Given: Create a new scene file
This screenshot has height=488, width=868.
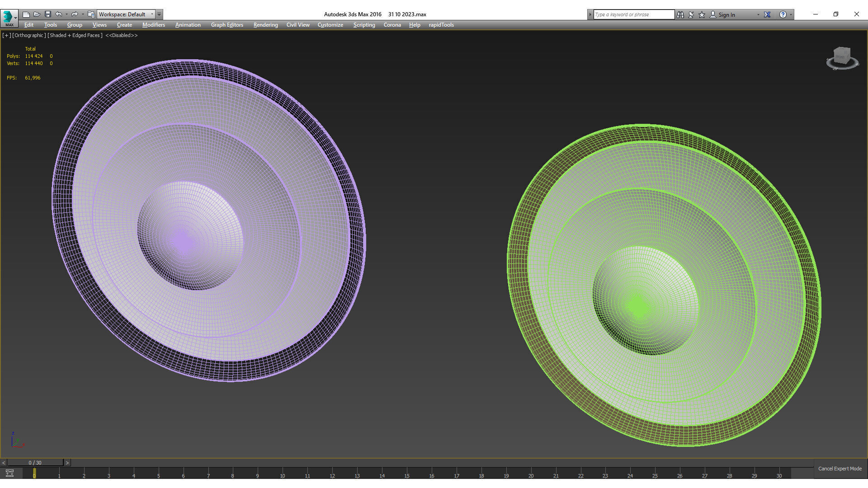Looking at the screenshot, I should tap(26, 14).
